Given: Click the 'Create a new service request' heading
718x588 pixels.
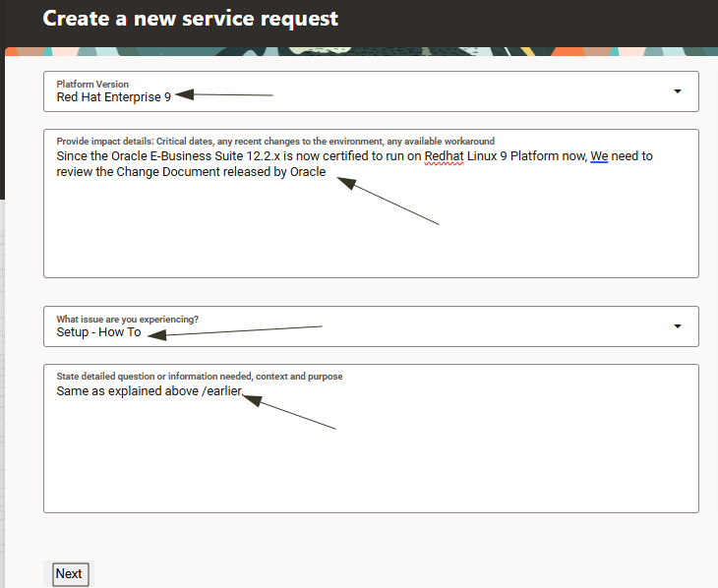Looking at the screenshot, I should click(191, 19).
